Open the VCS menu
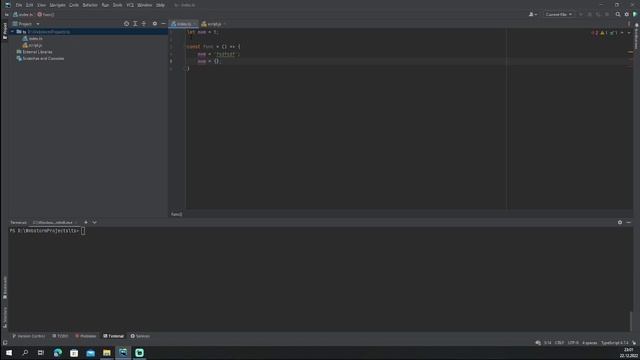Screen dimensions: 640x360 [x=130, y=5]
